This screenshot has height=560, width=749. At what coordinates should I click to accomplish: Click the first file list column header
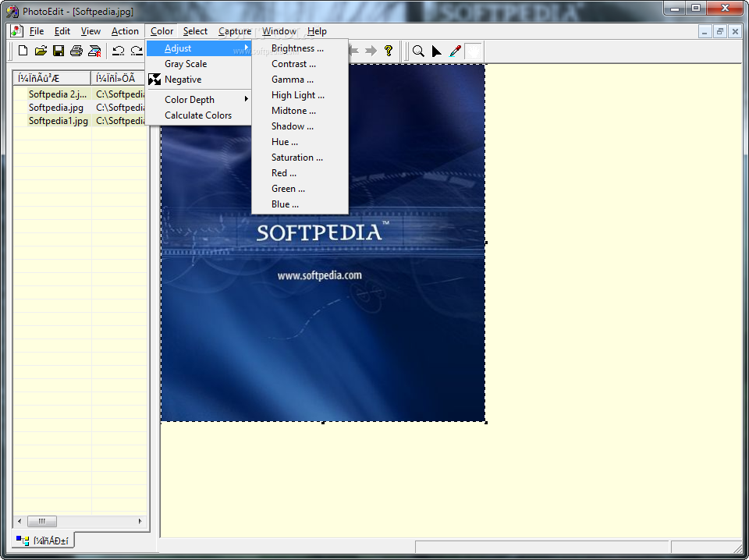pos(51,78)
